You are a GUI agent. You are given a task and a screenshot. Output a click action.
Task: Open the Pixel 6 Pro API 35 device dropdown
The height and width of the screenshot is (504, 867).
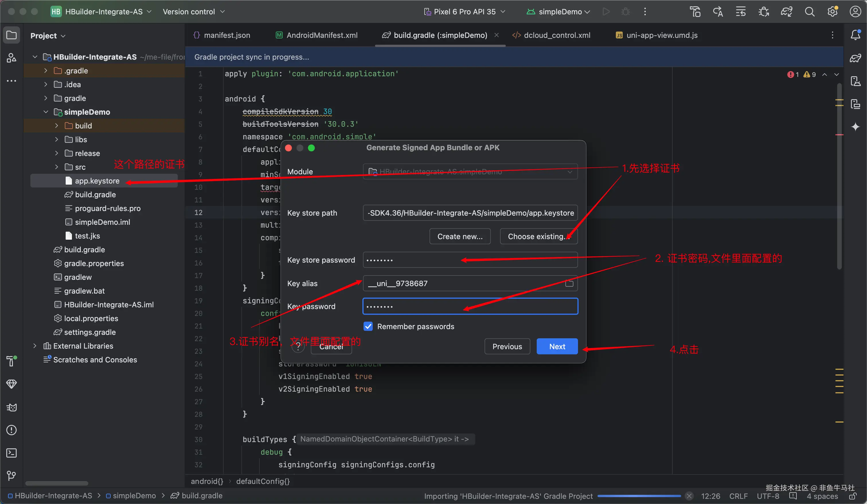click(464, 12)
